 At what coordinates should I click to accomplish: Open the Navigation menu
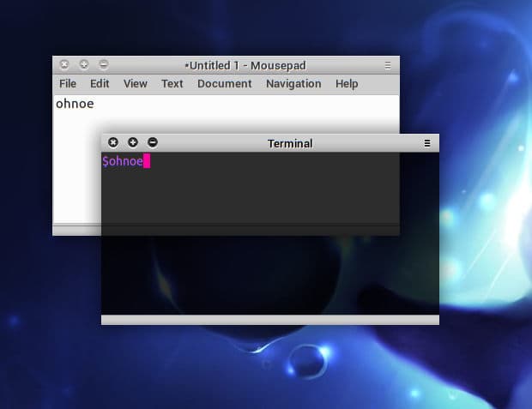click(x=293, y=83)
